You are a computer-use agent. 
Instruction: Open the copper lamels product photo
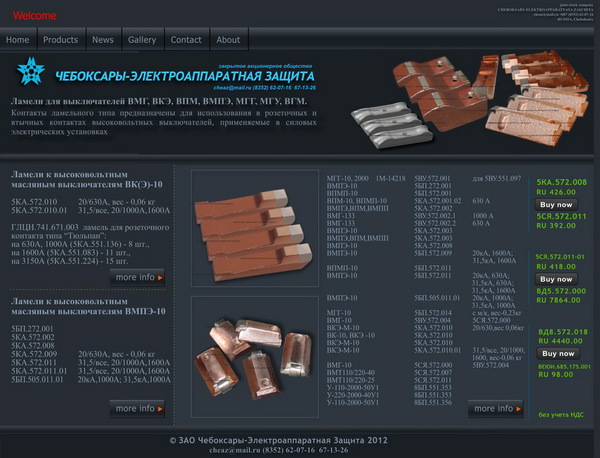click(251, 228)
